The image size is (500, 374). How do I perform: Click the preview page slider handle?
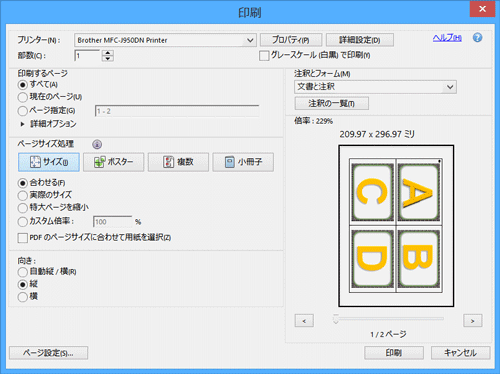[x=336, y=319]
